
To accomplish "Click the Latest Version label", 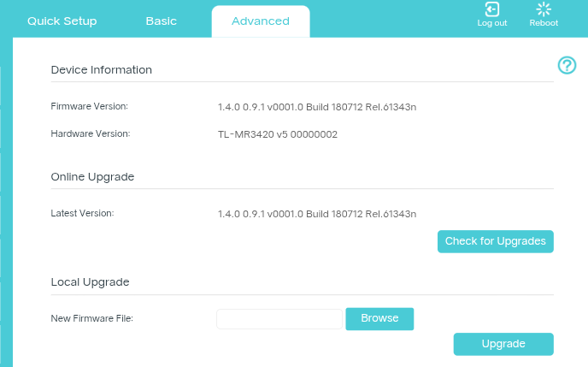I will (x=82, y=213).
